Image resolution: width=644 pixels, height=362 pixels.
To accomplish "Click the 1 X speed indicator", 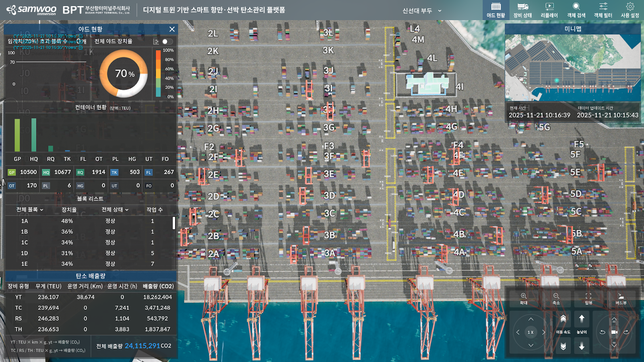I will [530, 332].
